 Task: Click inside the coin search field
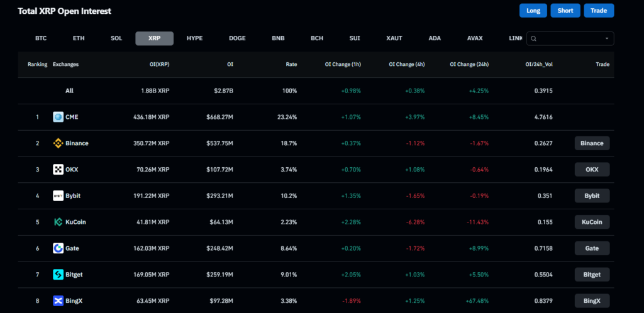pos(570,38)
